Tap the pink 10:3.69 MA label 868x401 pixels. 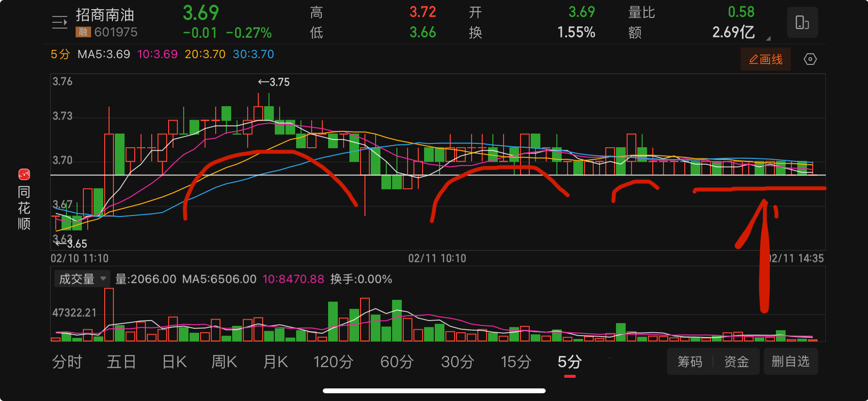tap(158, 54)
